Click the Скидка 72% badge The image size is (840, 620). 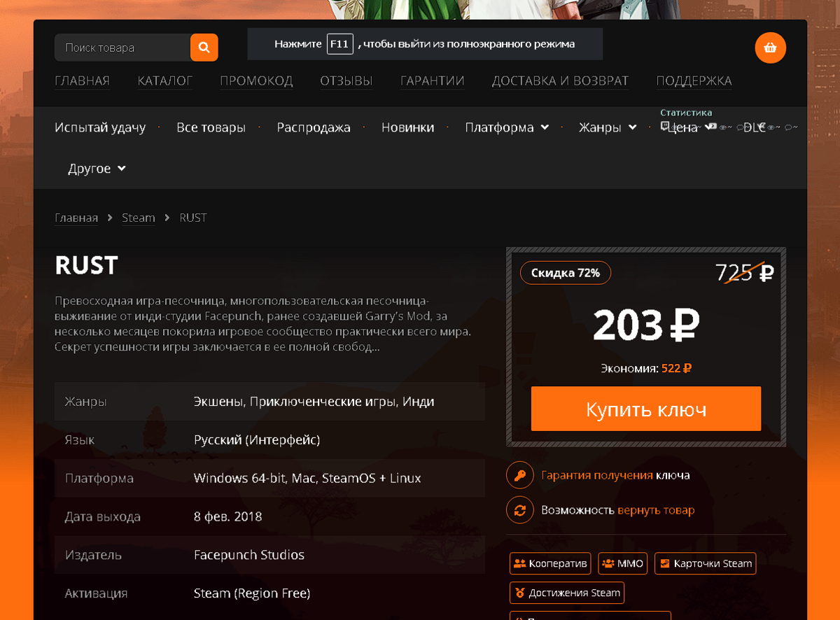pos(566,273)
